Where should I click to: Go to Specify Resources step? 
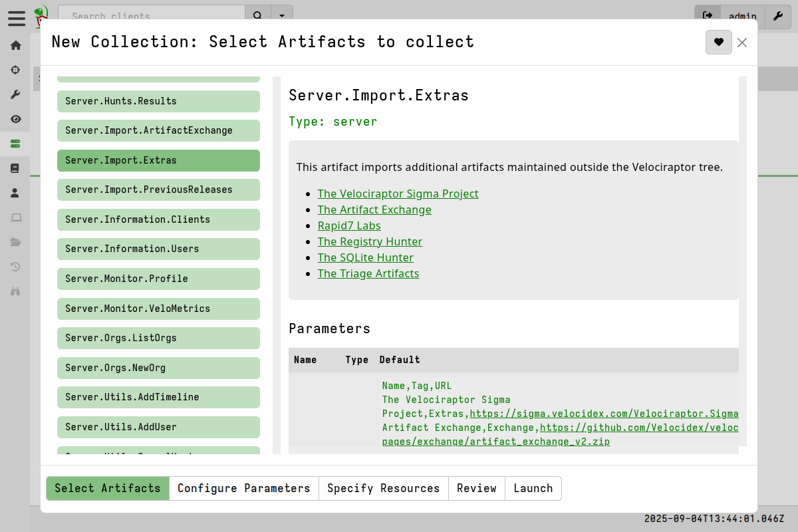(x=383, y=488)
